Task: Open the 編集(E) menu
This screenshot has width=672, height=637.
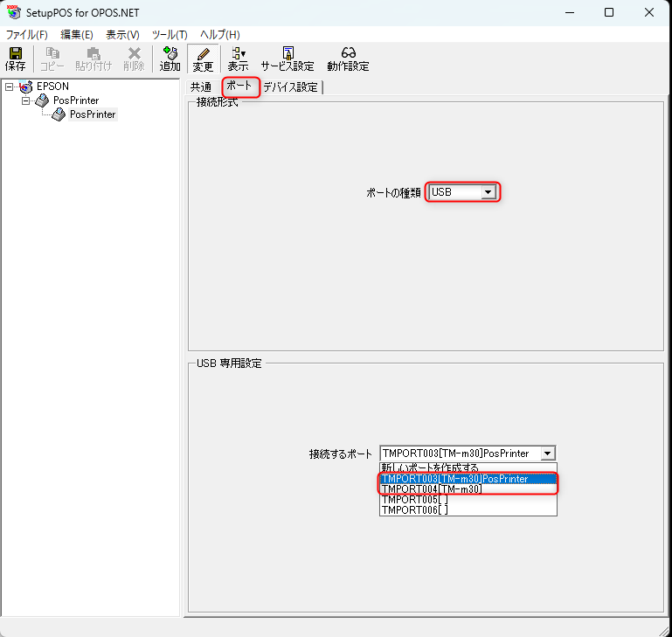Action: (77, 35)
